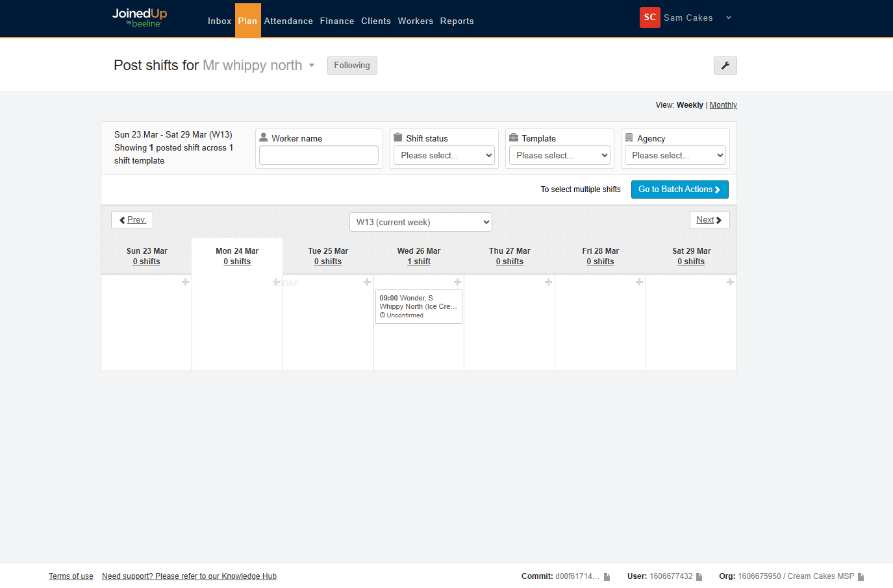893x588 pixels.
Task: Open the Attendance menu
Action: click(x=288, y=21)
